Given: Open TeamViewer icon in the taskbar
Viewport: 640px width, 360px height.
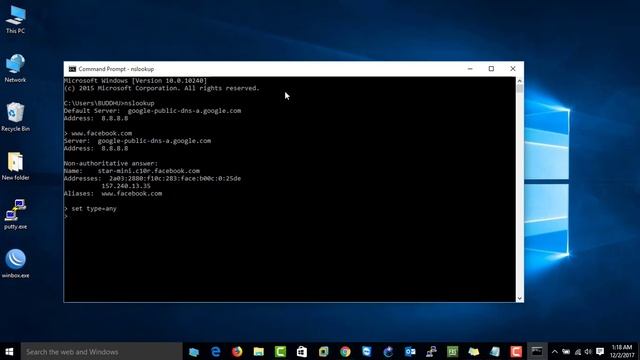Looking at the screenshot, I should [367, 351].
